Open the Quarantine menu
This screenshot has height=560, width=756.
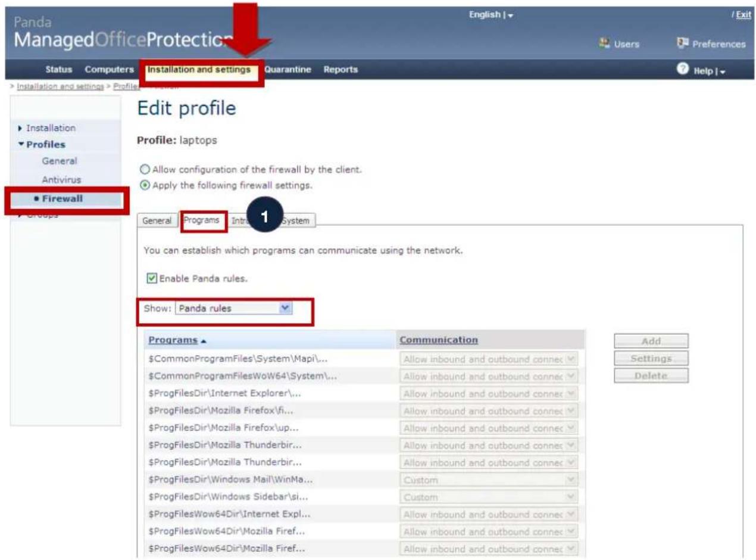[288, 70]
